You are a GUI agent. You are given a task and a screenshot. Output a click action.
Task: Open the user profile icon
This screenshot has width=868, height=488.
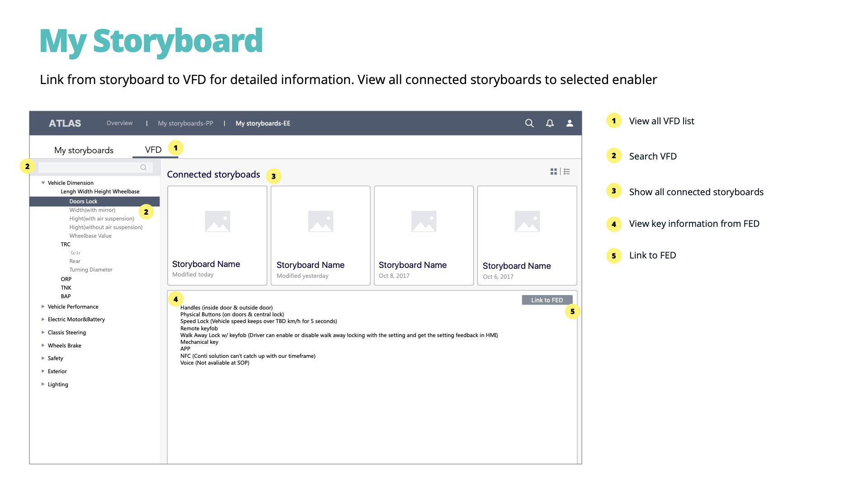tap(570, 123)
